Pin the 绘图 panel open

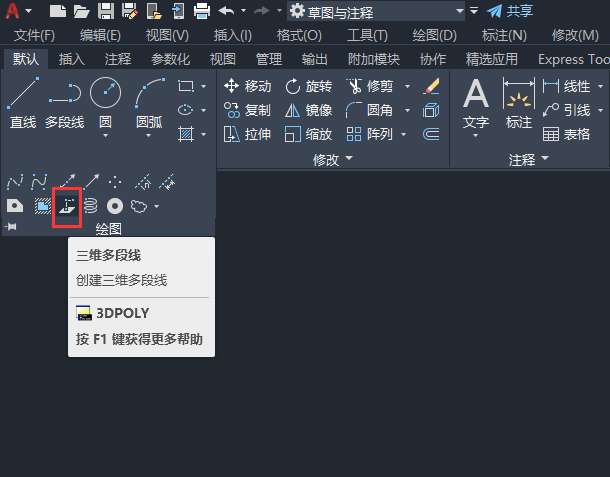click(11, 226)
